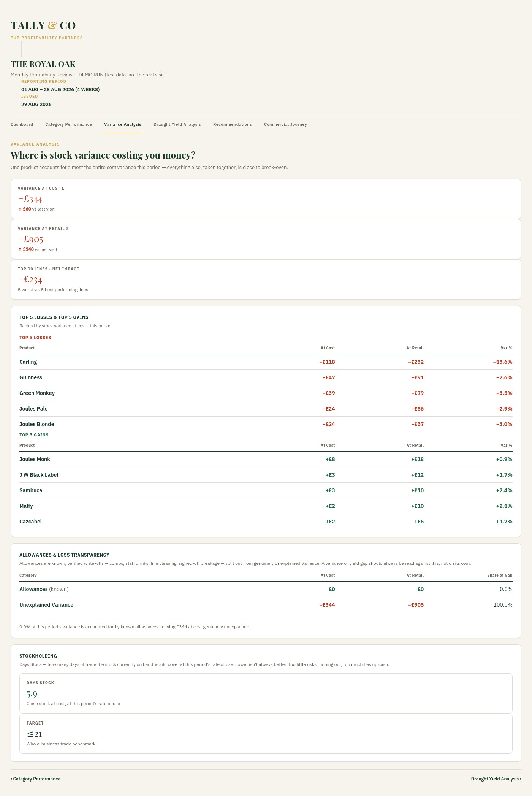This screenshot has width=532, height=796.
Task: Open Draught Yield Analysis tab
Action: (177, 124)
